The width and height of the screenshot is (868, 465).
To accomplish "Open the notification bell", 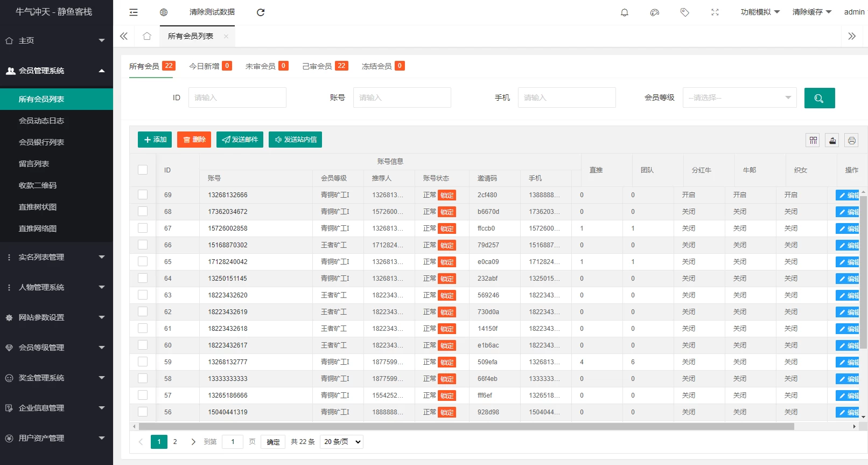I will pyautogui.click(x=625, y=12).
